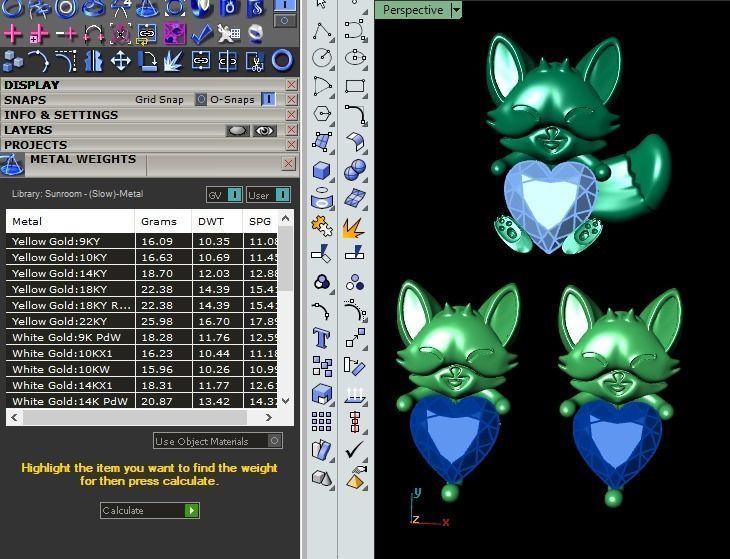Click the METAL WEIGHTS panel header
This screenshot has width=730, height=559.
click(83, 160)
